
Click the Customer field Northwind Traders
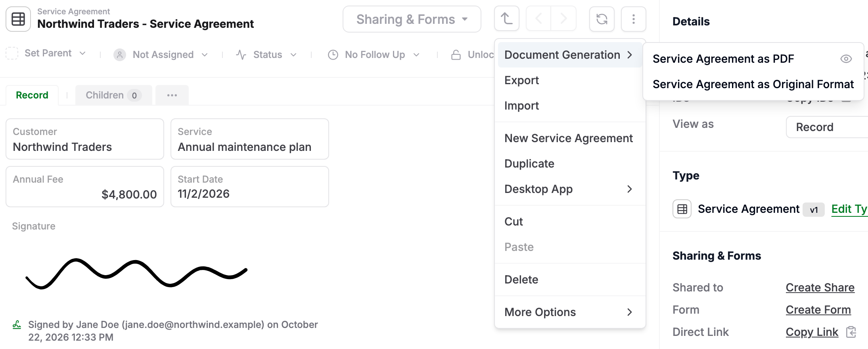pos(85,139)
